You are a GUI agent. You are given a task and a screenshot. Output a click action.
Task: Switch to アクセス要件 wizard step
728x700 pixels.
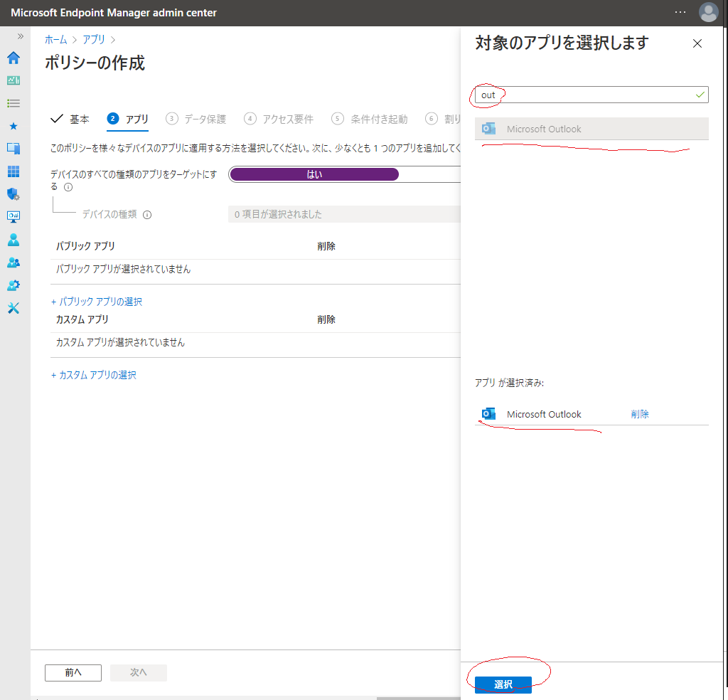[x=279, y=119]
